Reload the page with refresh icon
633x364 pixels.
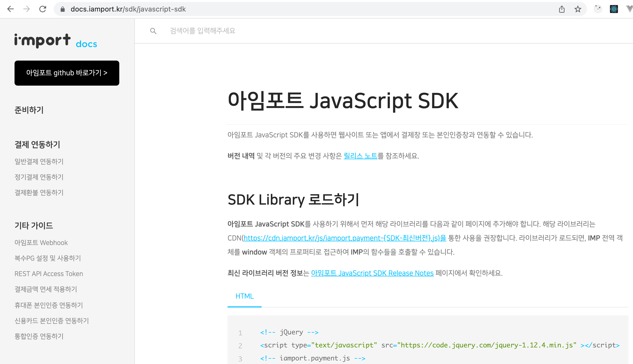[x=43, y=9]
